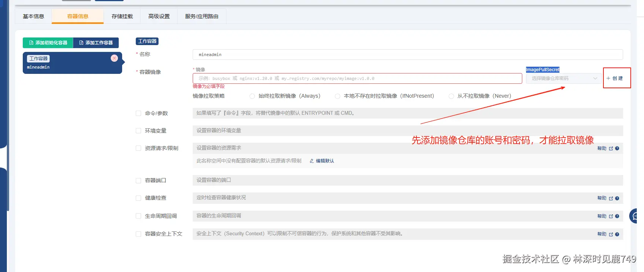Screen dimensions: 644x272
Task: Open the chat support bubble icon
Action: (x=634, y=216)
